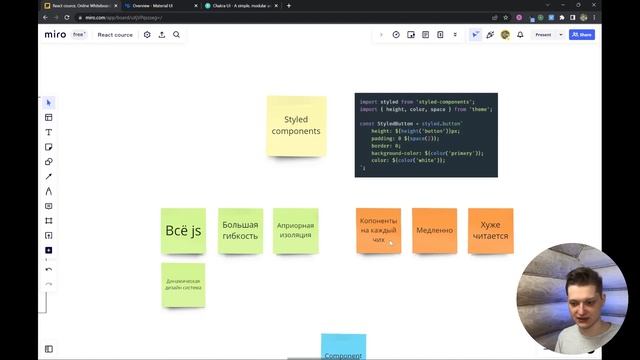
Task: Select the blue Component sticky note
Action: click(x=343, y=347)
